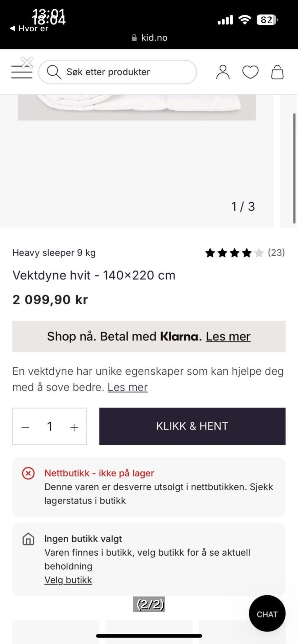
Task: Choose a store via Velg butikk
Action: tap(68, 580)
